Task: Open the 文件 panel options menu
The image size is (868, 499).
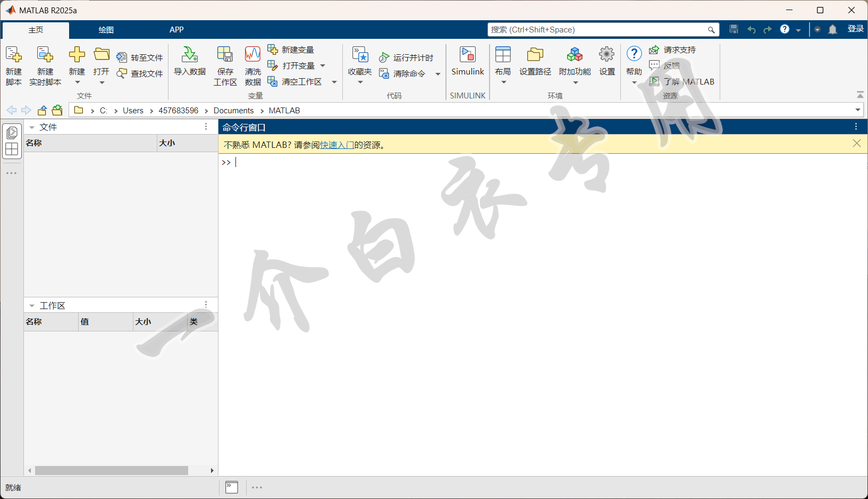Action: tap(206, 127)
